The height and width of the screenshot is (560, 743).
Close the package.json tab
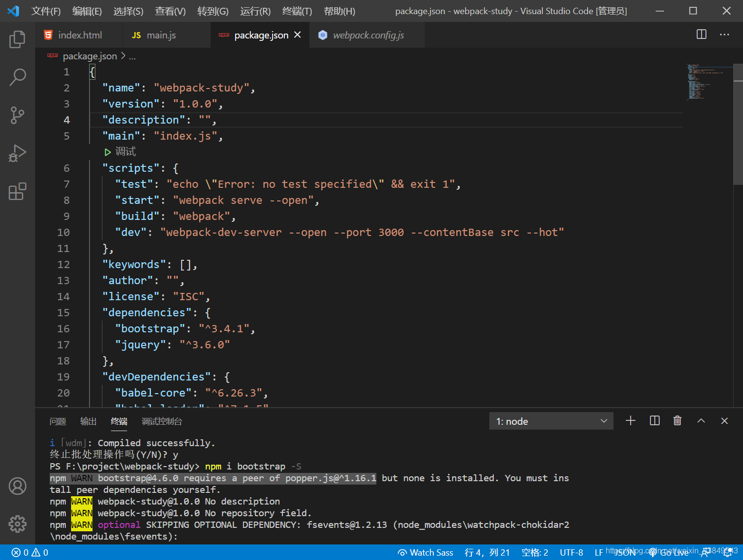click(297, 35)
